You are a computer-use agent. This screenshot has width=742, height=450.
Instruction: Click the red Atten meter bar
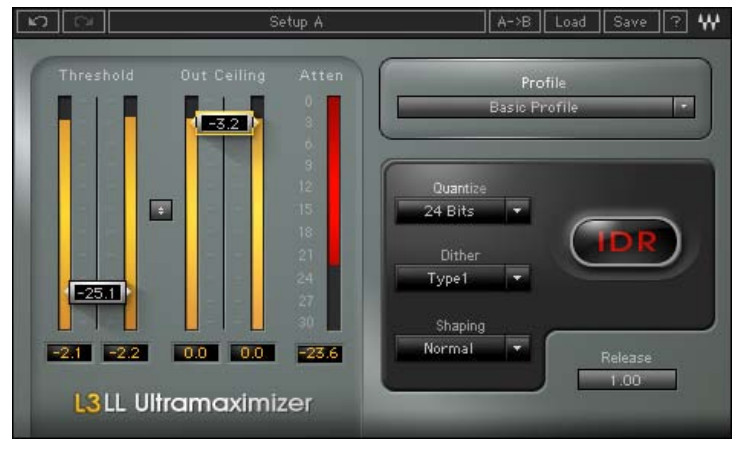(334, 213)
